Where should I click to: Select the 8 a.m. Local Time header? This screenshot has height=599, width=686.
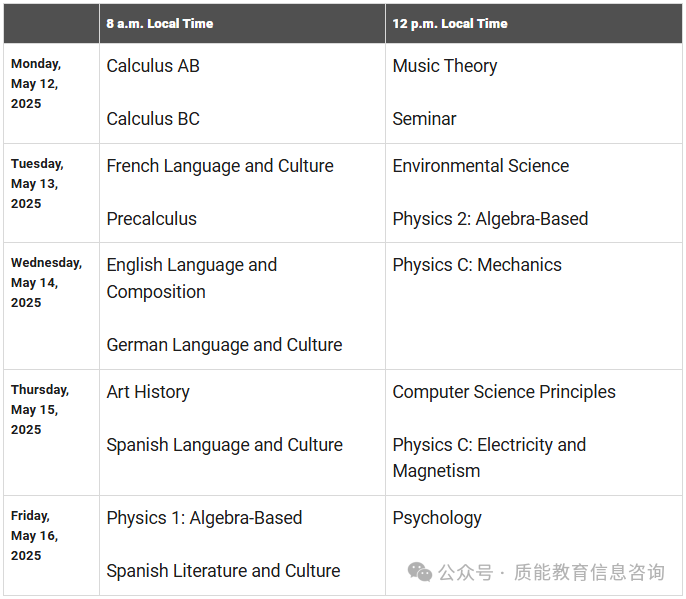point(160,23)
